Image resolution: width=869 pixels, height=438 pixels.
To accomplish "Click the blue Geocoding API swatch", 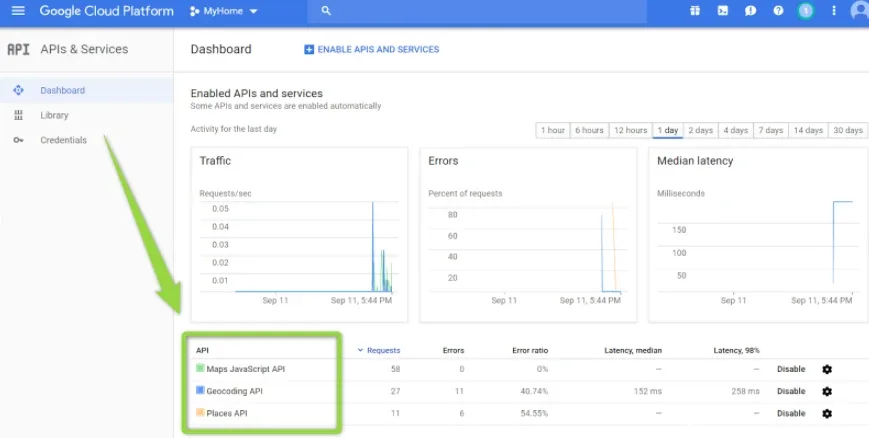I will (200, 390).
